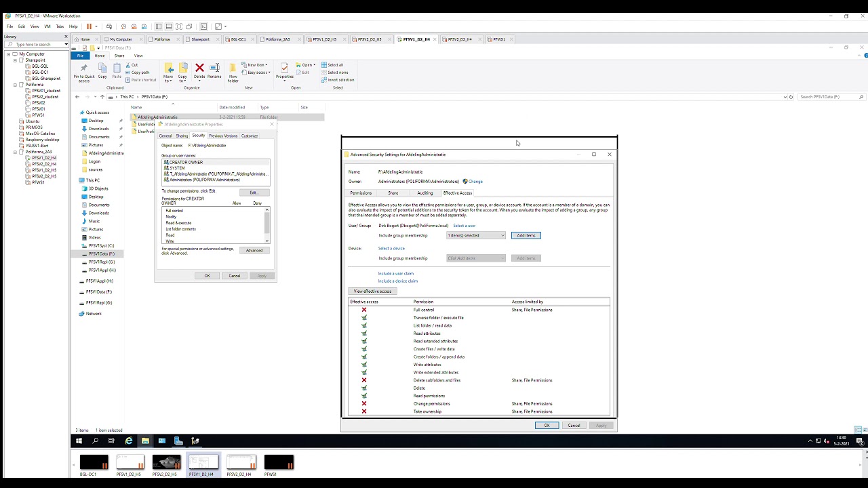The image size is (868, 488).
Task: Click the VMware suspend (pause) toolbar icon
Action: point(89,26)
